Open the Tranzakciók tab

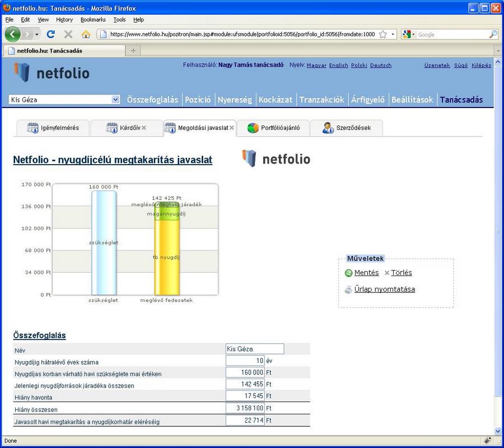pos(322,100)
